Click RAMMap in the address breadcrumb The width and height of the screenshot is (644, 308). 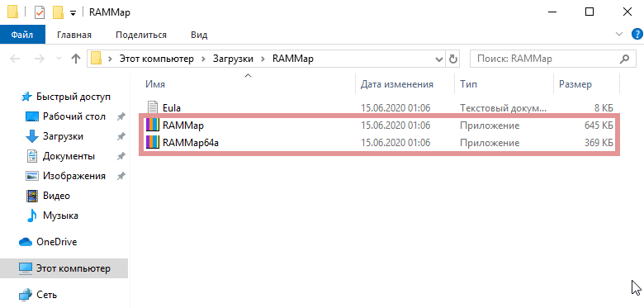click(x=293, y=59)
